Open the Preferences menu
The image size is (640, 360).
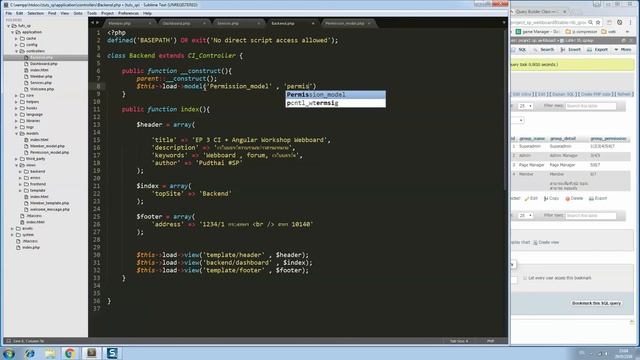(128, 13)
